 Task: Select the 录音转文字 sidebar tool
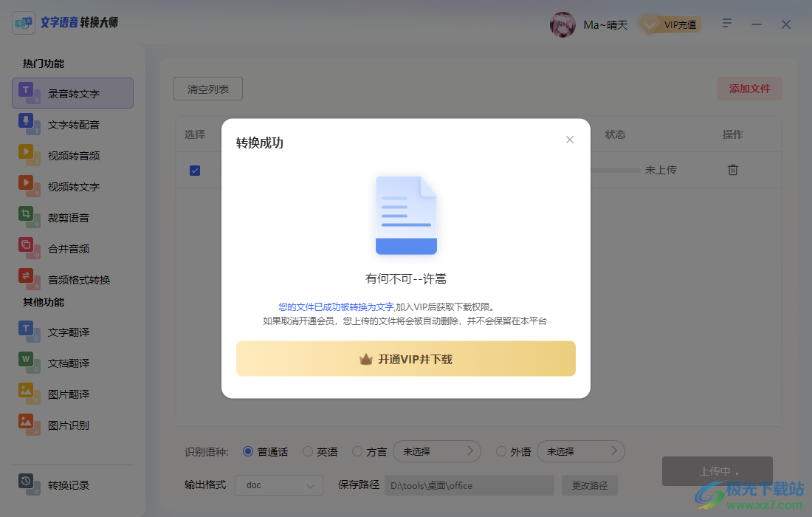[x=72, y=93]
